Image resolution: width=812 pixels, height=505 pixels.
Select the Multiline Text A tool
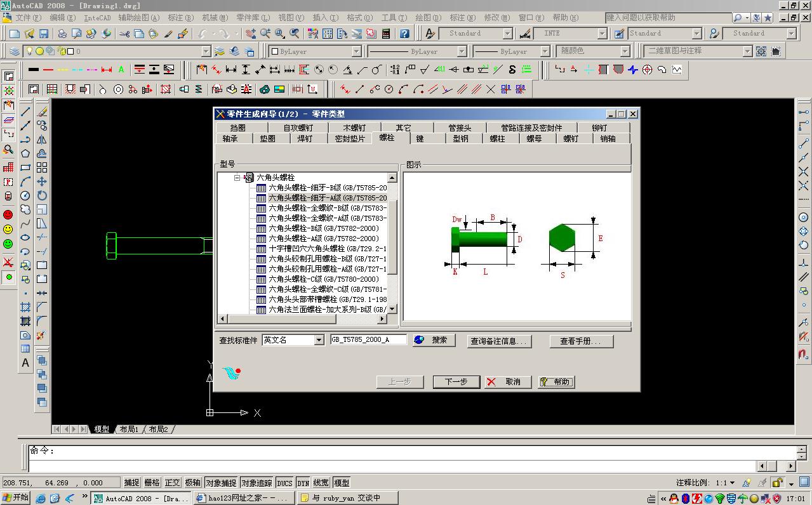click(x=25, y=363)
